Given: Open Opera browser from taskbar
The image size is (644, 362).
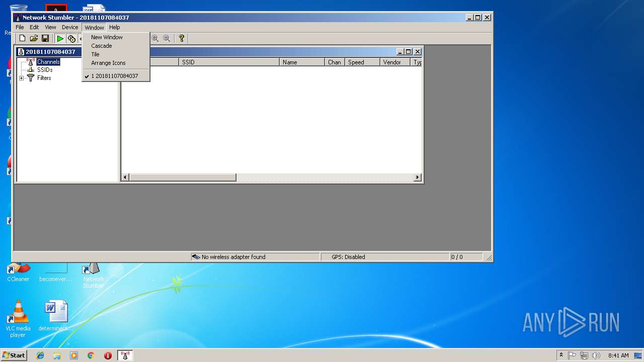Looking at the screenshot, I should (108, 355).
